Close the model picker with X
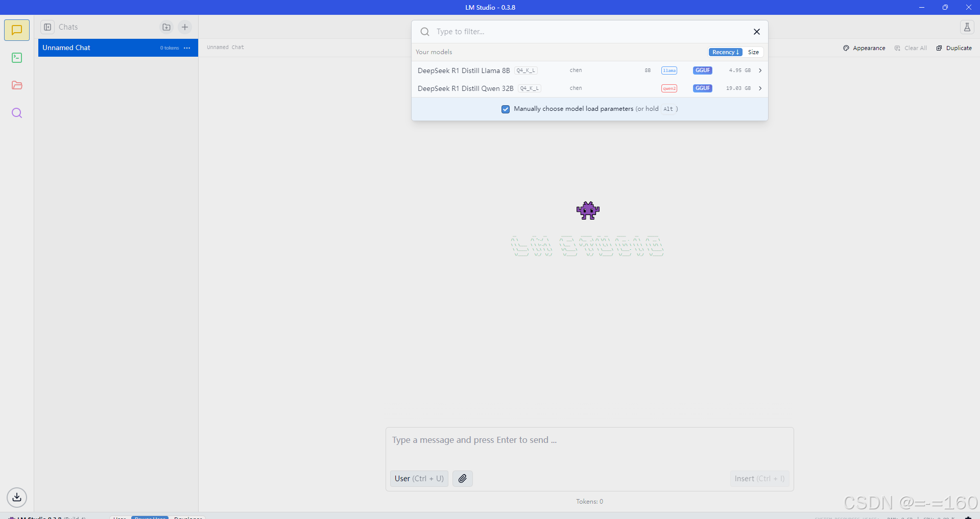Viewport: 980px width, 519px height. (757, 32)
